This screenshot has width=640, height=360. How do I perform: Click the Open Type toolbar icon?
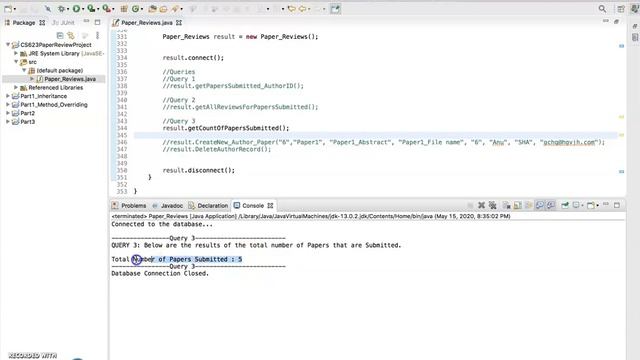[152, 9]
